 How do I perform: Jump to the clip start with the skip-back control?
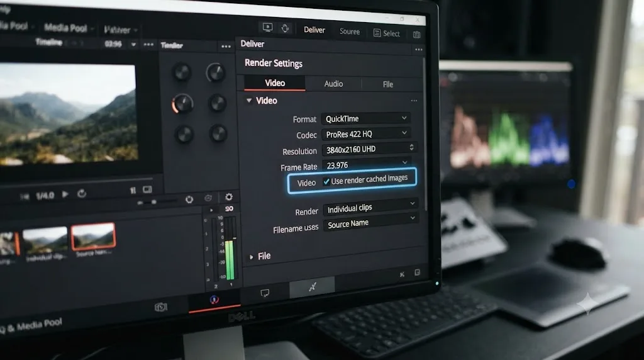(25, 197)
